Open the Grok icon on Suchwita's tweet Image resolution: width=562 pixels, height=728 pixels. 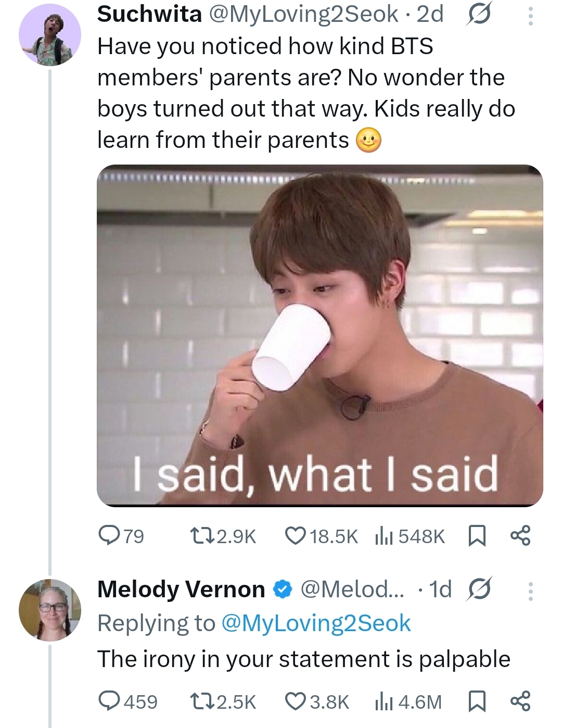(x=478, y=16)
